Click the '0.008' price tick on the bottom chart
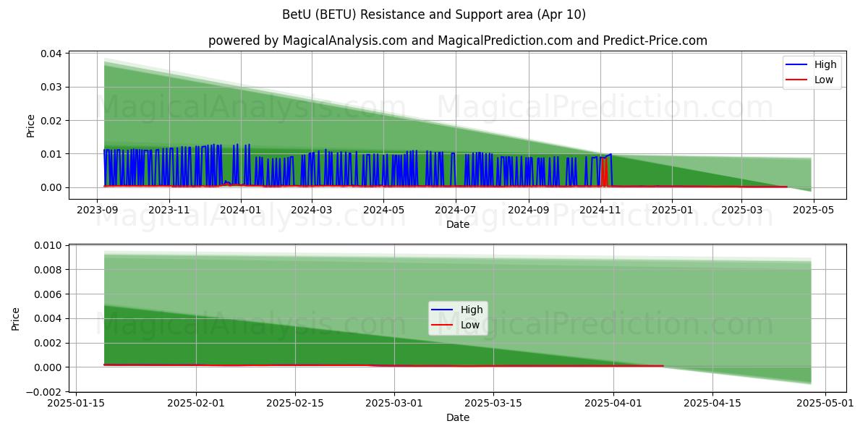The image size is (868, 434). pos(48,271)
